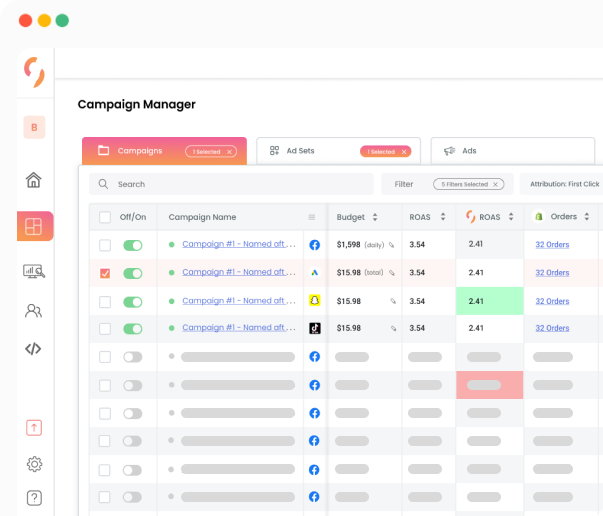The width and height of the screenshot is (603, 516).
Task: Click the upload arrow icon
Action: pos(34,428)
